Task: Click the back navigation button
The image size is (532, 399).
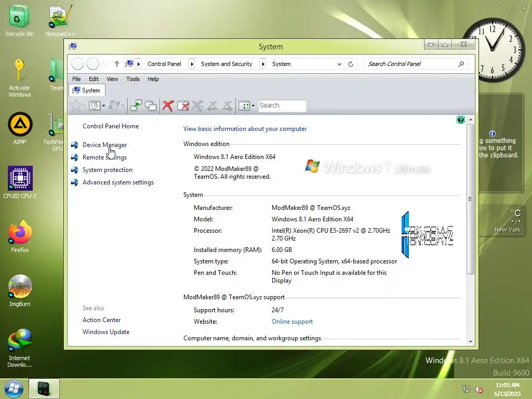Action: [x=78, y=64]
